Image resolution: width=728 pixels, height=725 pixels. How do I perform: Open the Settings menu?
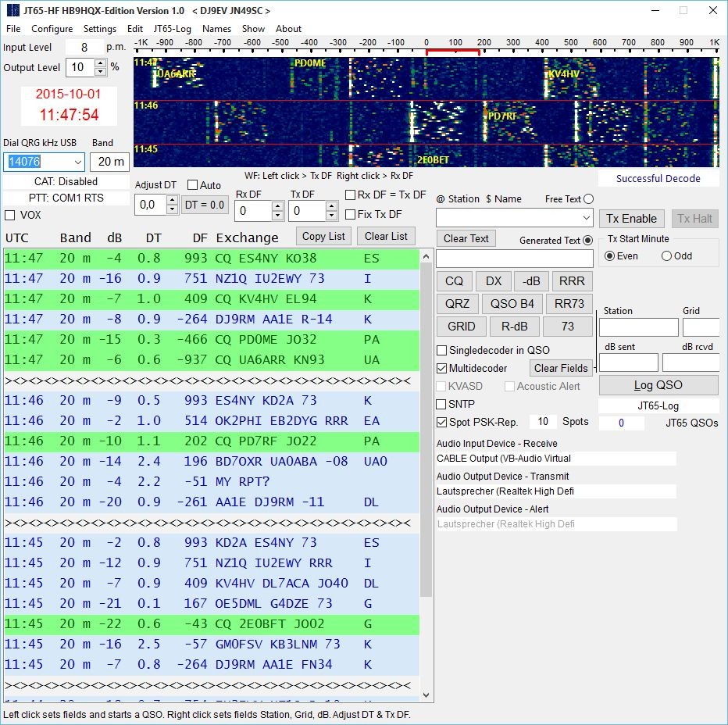(100, 29)
